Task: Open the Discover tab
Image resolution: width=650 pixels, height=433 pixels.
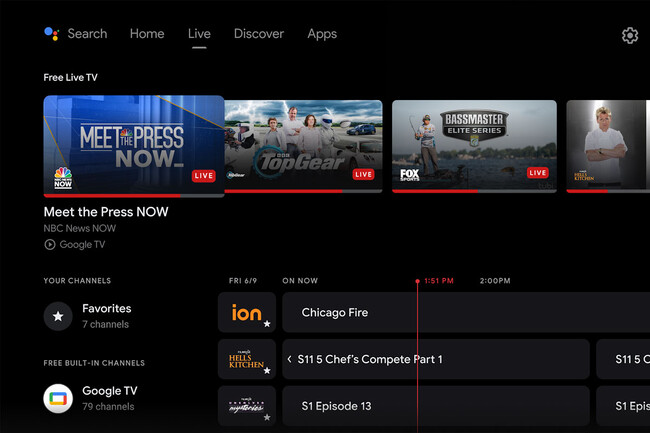Action: pos(259,34)
